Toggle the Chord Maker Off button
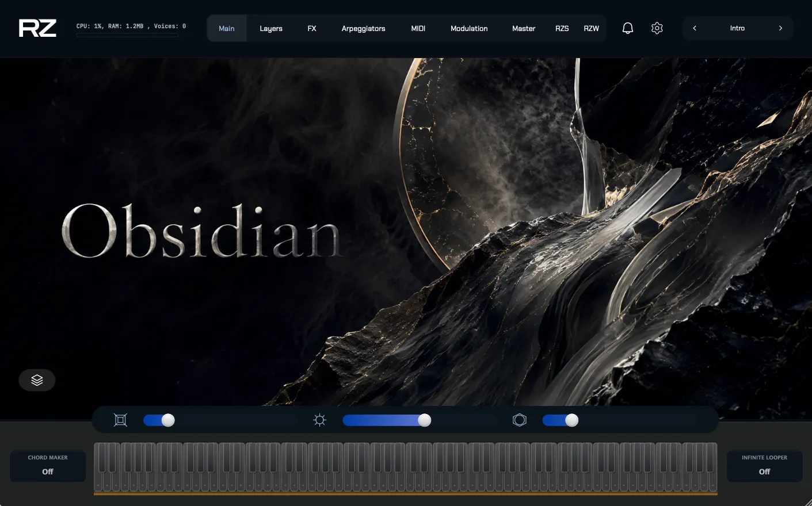Viewport: 812px width, 506px height. point(48,466)
